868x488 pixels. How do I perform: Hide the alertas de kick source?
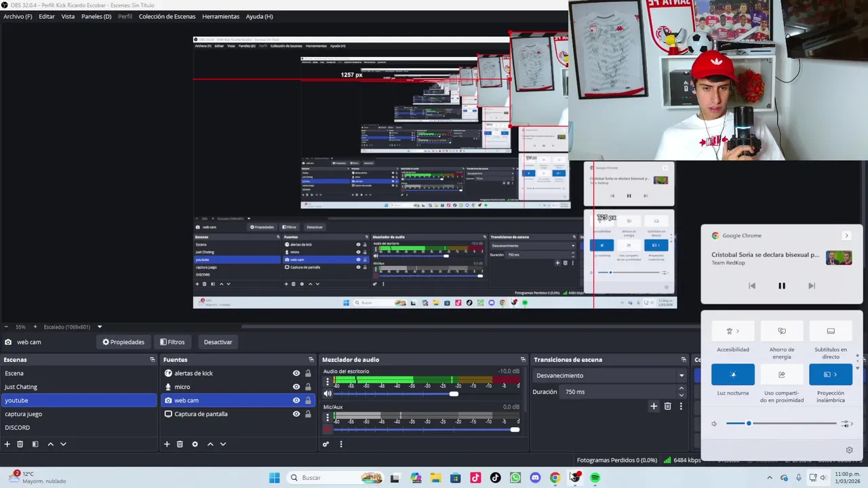click(296, 373)
